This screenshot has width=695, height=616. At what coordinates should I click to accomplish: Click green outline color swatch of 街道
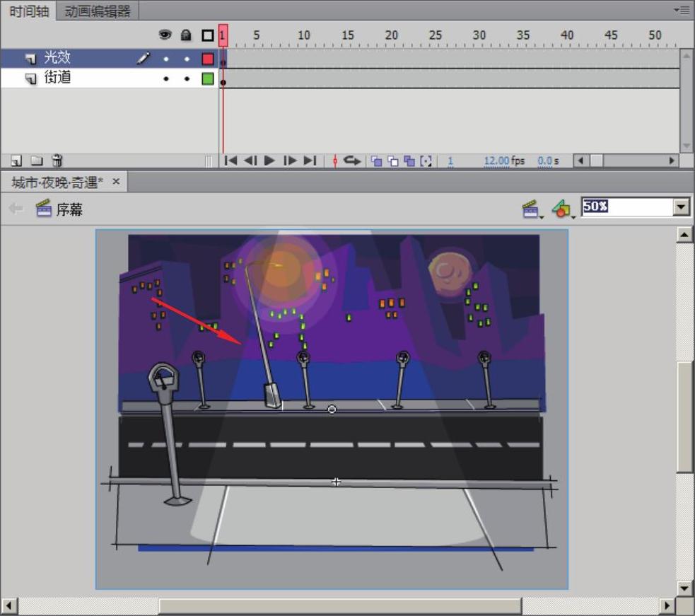click(207, 79)
